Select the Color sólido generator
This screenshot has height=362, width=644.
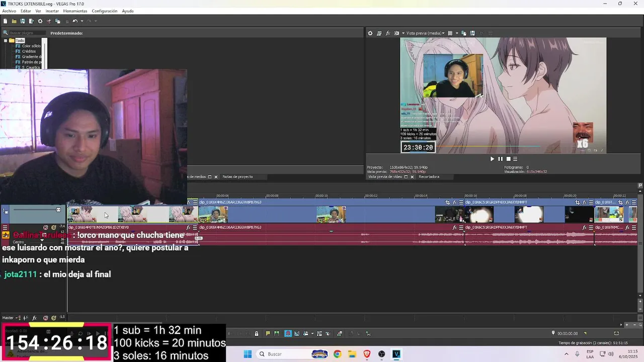point(31,46)
